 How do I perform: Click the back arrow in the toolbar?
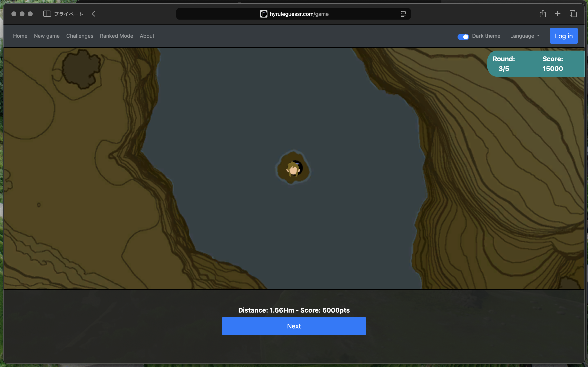point(94,14)
